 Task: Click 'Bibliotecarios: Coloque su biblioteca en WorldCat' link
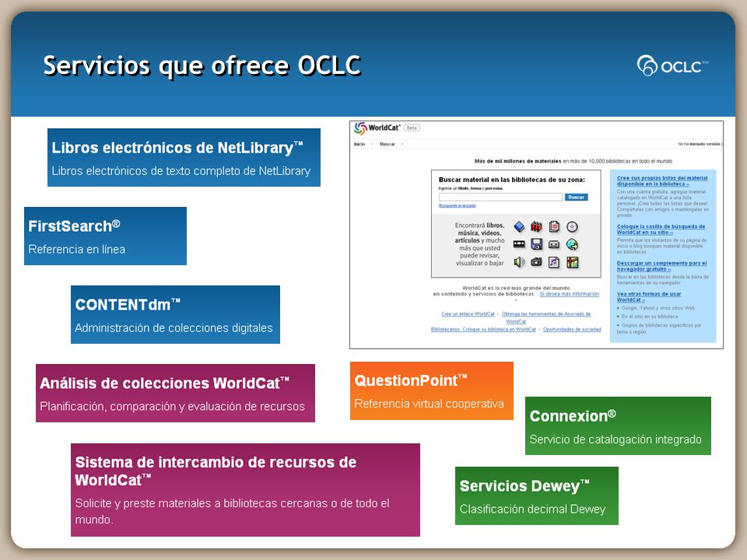coord(483,330)
